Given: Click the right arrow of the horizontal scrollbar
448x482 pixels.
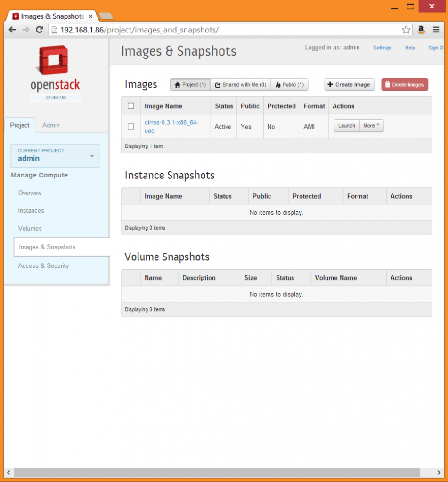Looking at the screenshot, I should [x=439, y=473].
